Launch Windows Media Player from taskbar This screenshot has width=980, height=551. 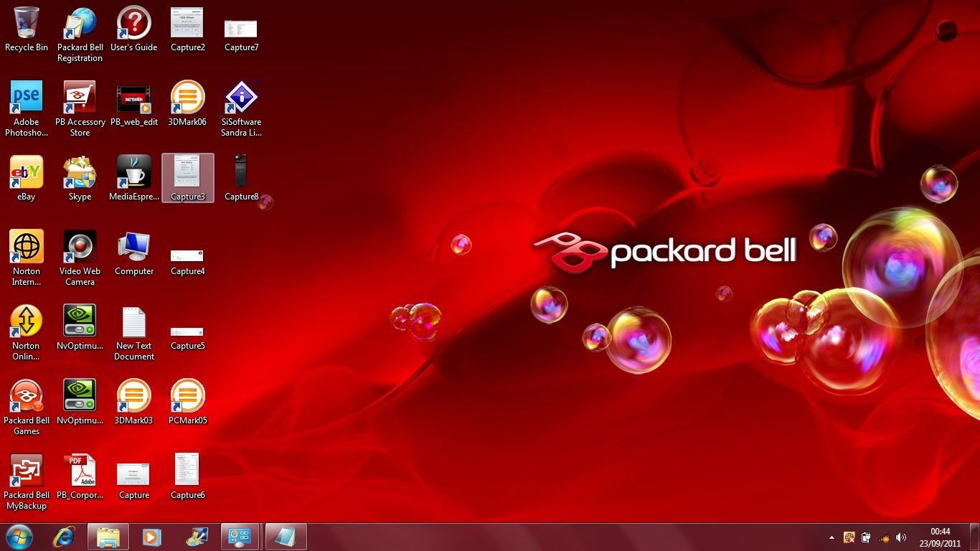click(x=151, y=537)
